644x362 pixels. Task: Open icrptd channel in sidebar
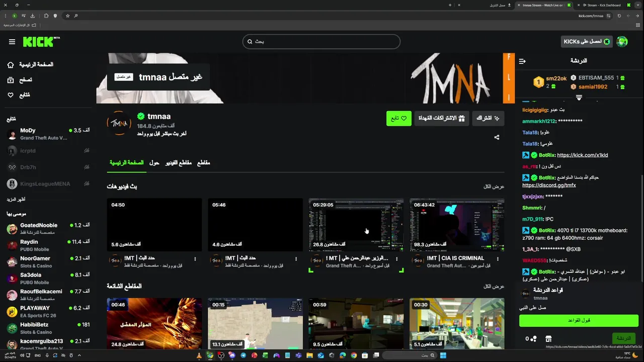(x=48, y=150)
